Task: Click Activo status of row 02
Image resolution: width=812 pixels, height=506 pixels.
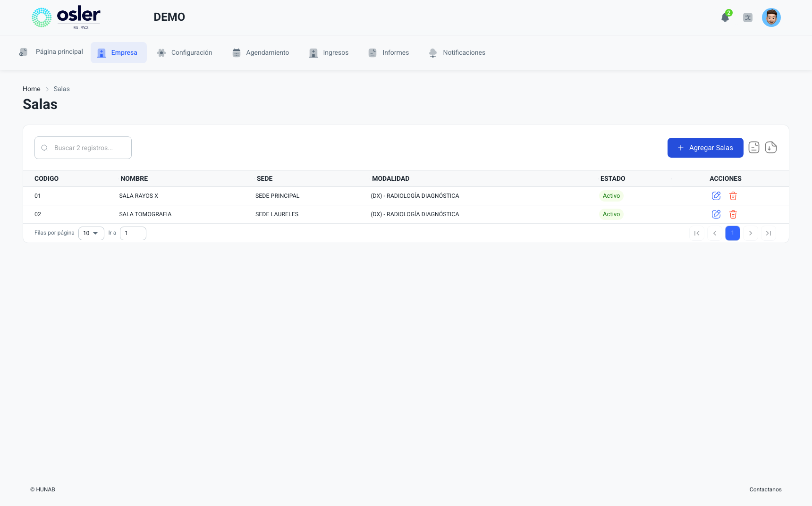Action: pyautogui.click(x=611, y=214)
